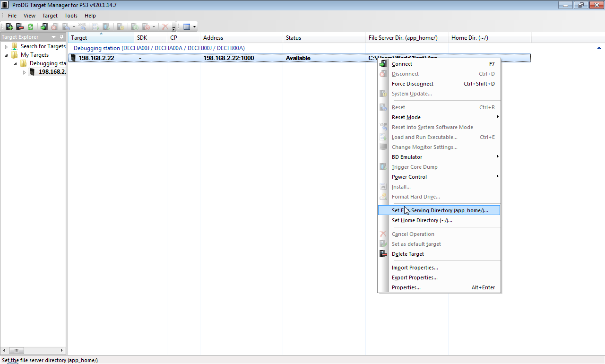The width and height of the screenshot is (605, 364).
Task: Sort by the Target column header
Action: (x=101, y=38)
